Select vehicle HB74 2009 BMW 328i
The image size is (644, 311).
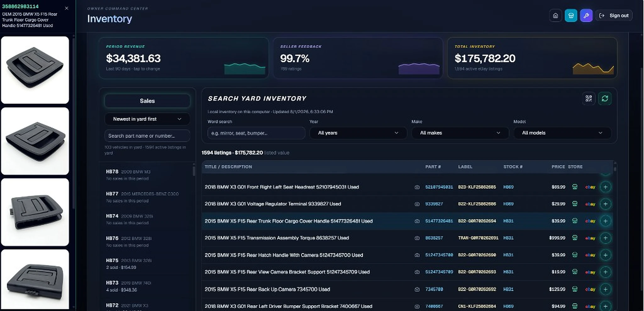(146, 219)
